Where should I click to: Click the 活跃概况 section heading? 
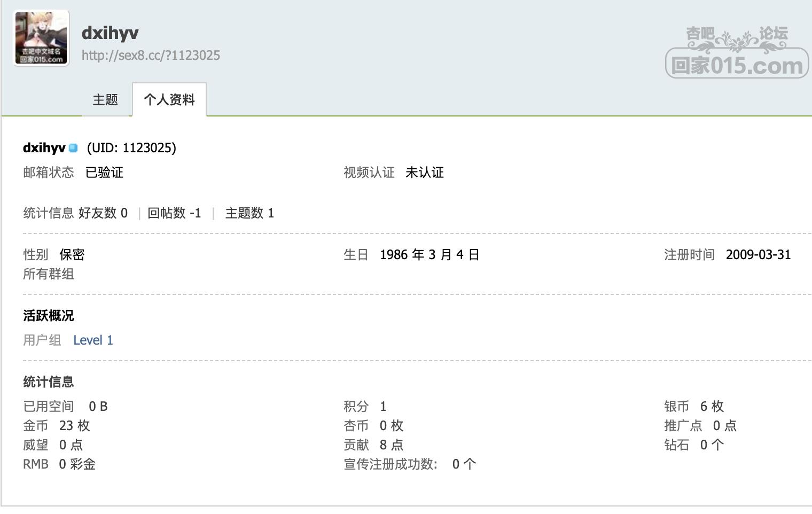tap(49, 316)
